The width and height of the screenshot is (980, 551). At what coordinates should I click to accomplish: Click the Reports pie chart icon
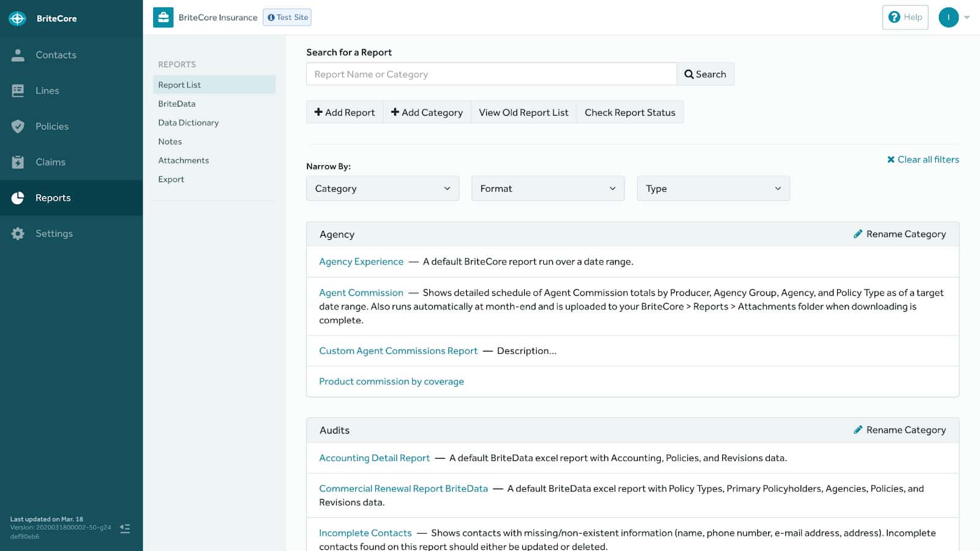[x=18, y=198]
